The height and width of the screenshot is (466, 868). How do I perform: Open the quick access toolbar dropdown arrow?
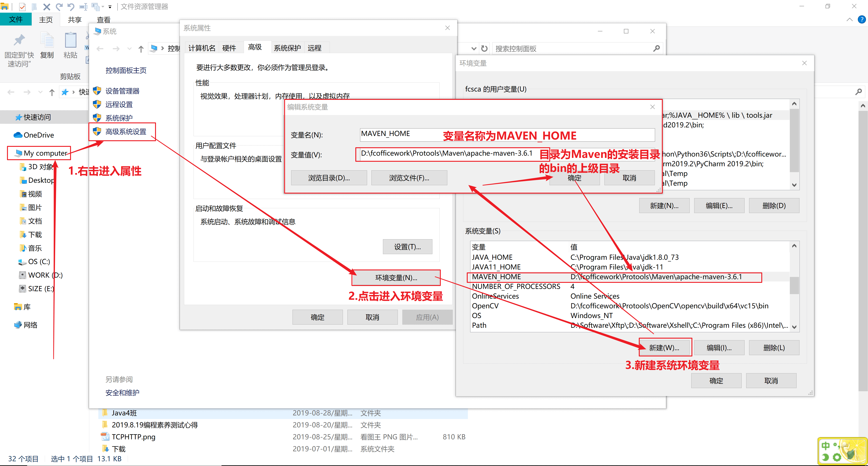coord(110,7)
